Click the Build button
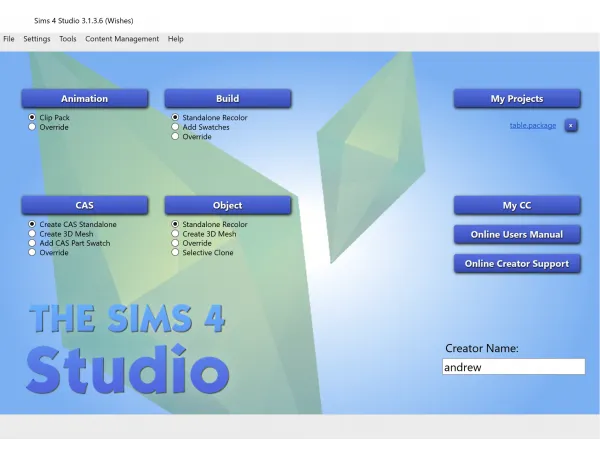The height and width of the screenshot is (450, 600). 228,99
